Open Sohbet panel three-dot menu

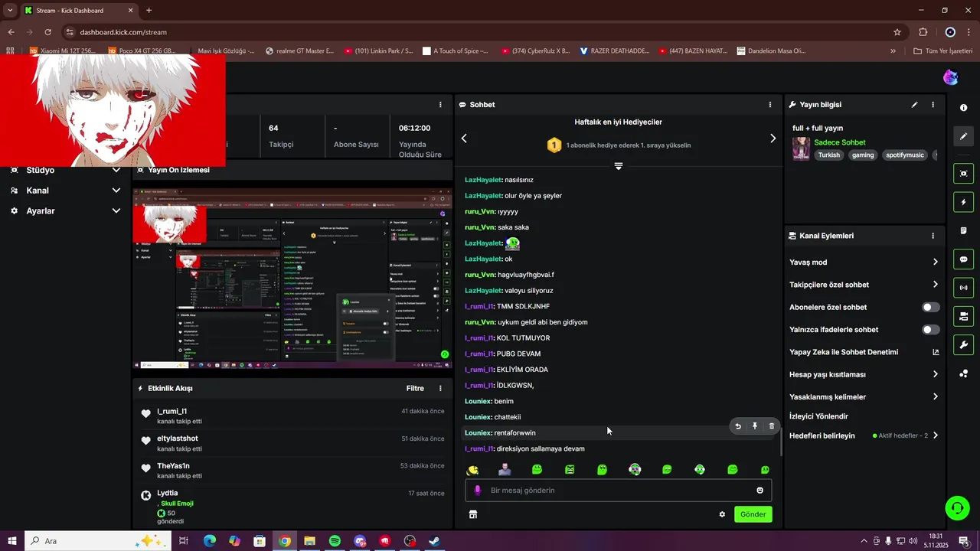click(x=770, y=105)
